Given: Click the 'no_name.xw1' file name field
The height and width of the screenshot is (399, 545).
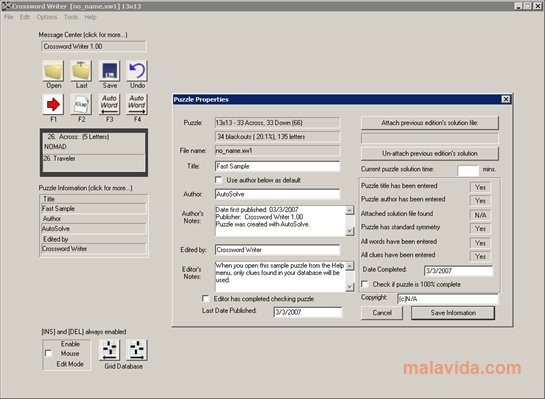Looking at the screenshot, I should (x=277, y=151).
